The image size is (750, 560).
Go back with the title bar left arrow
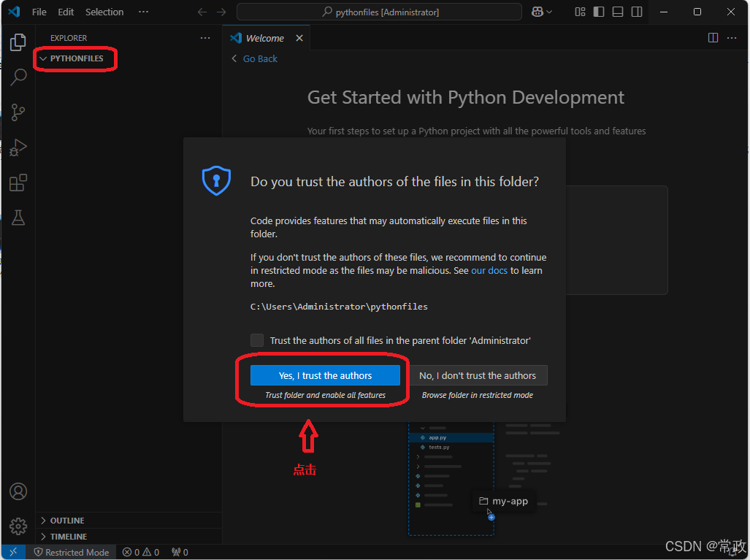[202, 12]
